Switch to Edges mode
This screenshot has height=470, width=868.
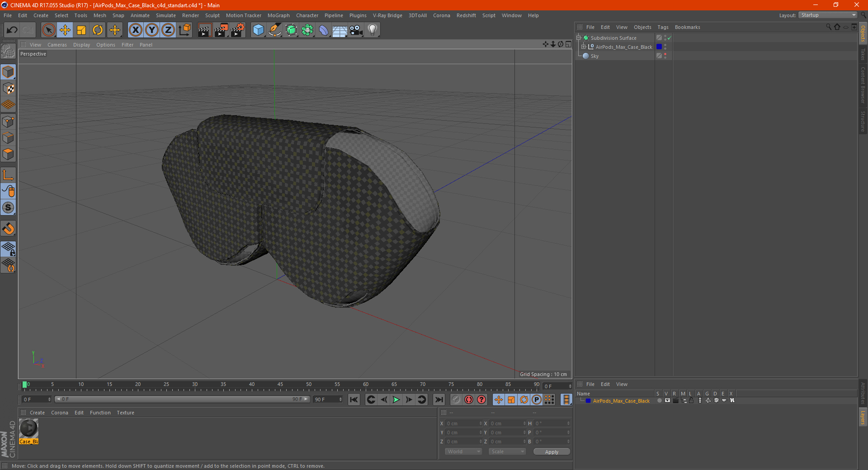[x=8, y=138]
